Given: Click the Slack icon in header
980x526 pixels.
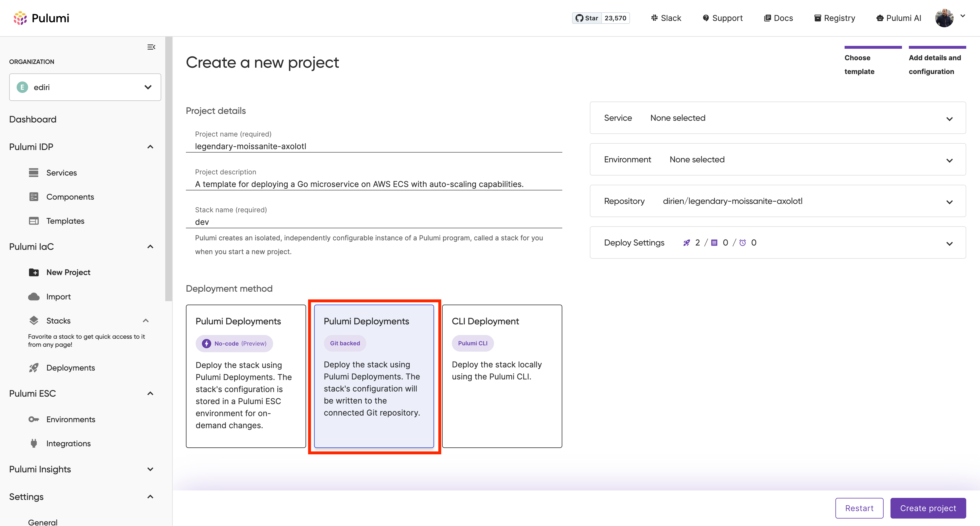Looking at the screenshot, I should coord(654,17).
